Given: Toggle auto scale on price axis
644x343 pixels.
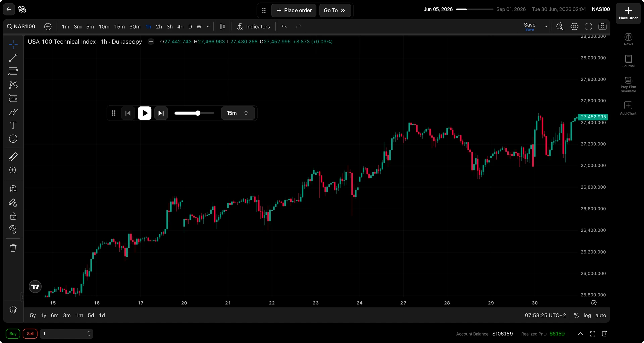Looking at the screenshot, I should coord(601,315).
